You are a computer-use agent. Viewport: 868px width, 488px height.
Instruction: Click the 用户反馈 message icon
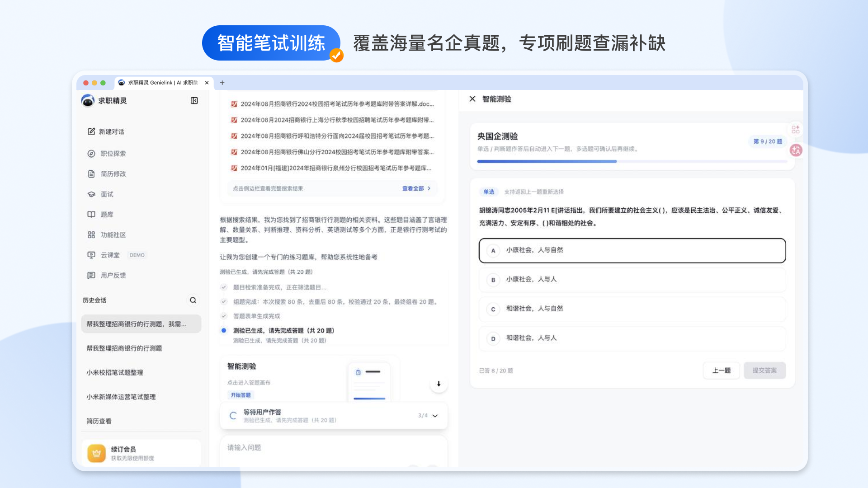91,275
